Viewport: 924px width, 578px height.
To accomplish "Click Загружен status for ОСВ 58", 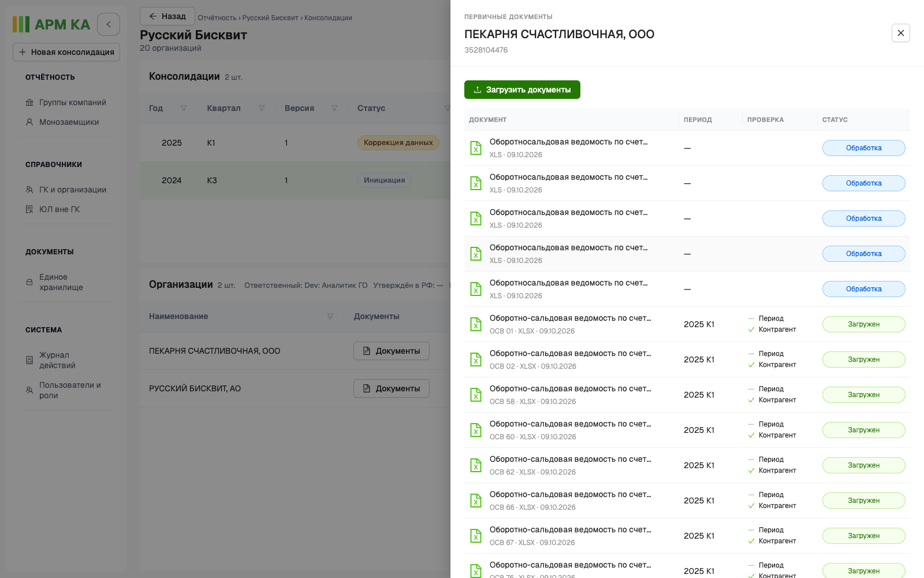I will tap(864, 395).
